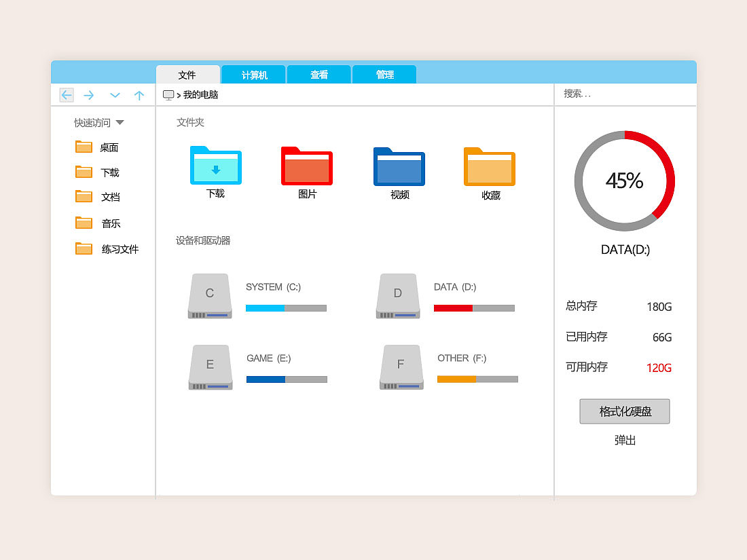This screenshot has width=747, height=560.
Task: Go forward with the right arrow
Action: point(88,96)
